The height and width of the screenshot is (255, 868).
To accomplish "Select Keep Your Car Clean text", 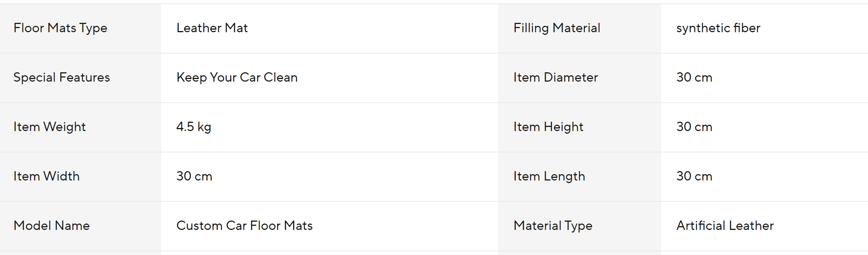I will pos(237,78).
